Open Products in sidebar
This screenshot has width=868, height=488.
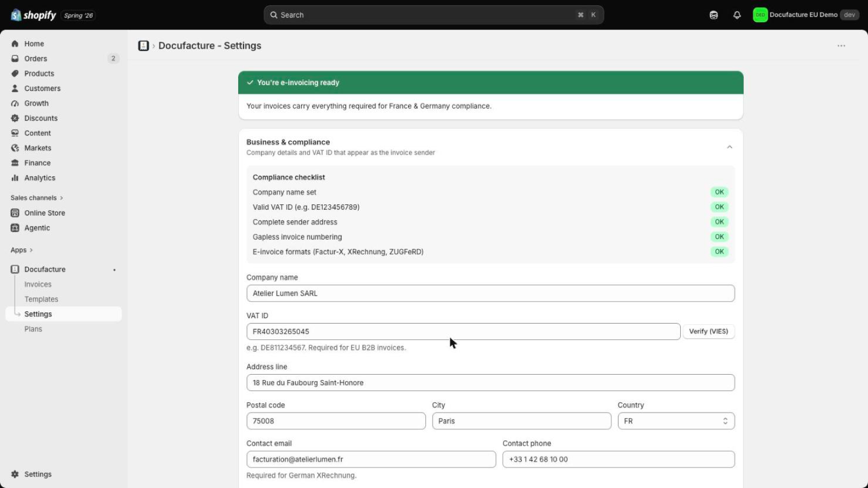(x=39, y=74)
